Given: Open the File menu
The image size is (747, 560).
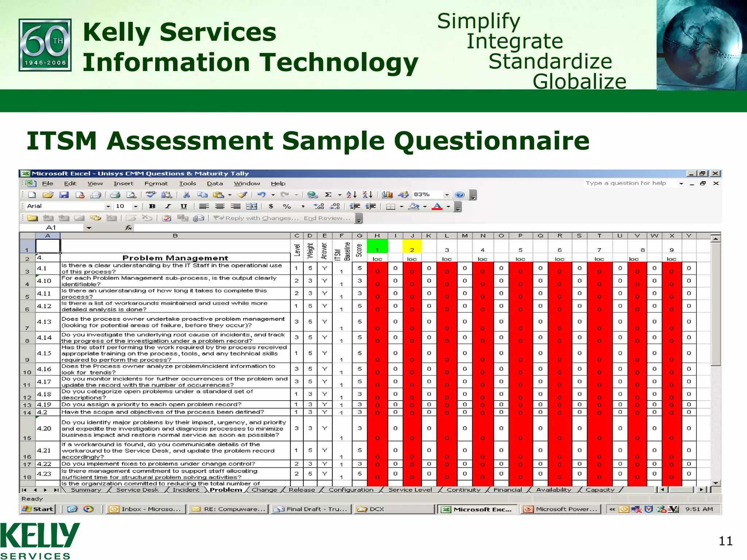Looking at the screenshot, I should [47, 184].
